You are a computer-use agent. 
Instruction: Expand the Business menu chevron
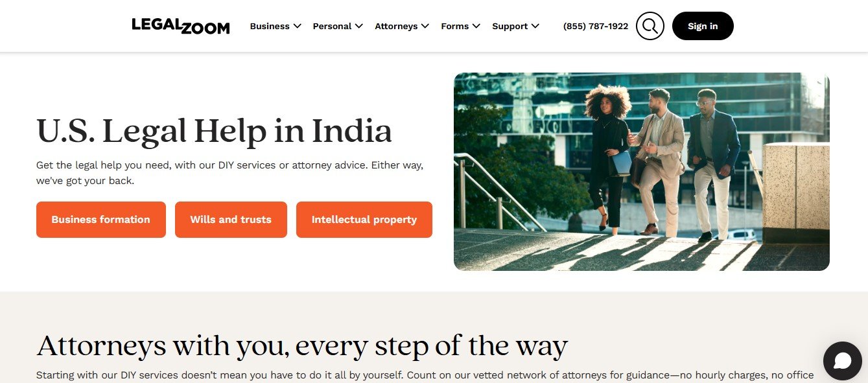click(297, 26)
